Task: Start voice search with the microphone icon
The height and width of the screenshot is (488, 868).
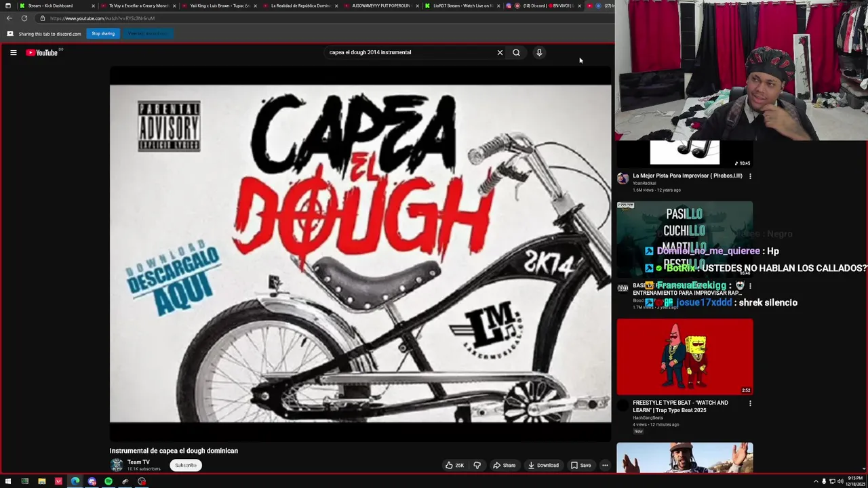Action: click(539, 52)
